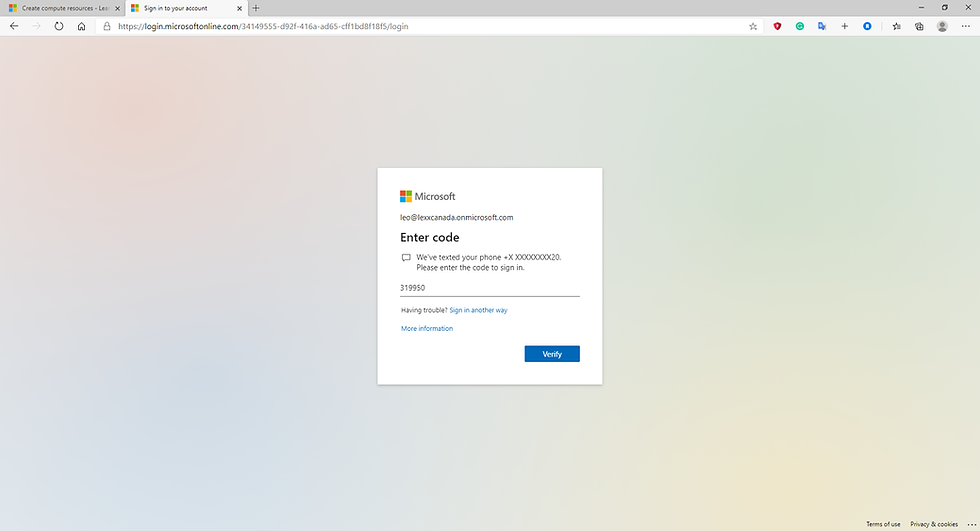Click the Microsoft logo on sign-in card

[428, 196]
